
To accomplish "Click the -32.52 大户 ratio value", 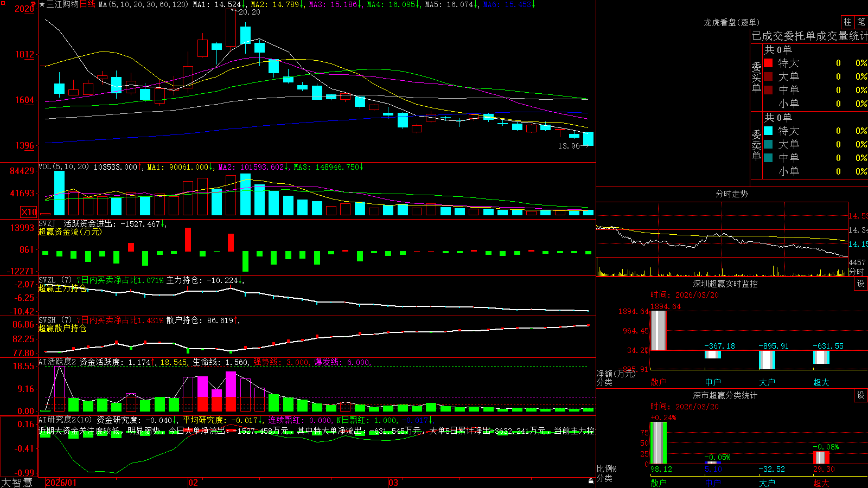I will pyautogui.click(x=771, y=469).
